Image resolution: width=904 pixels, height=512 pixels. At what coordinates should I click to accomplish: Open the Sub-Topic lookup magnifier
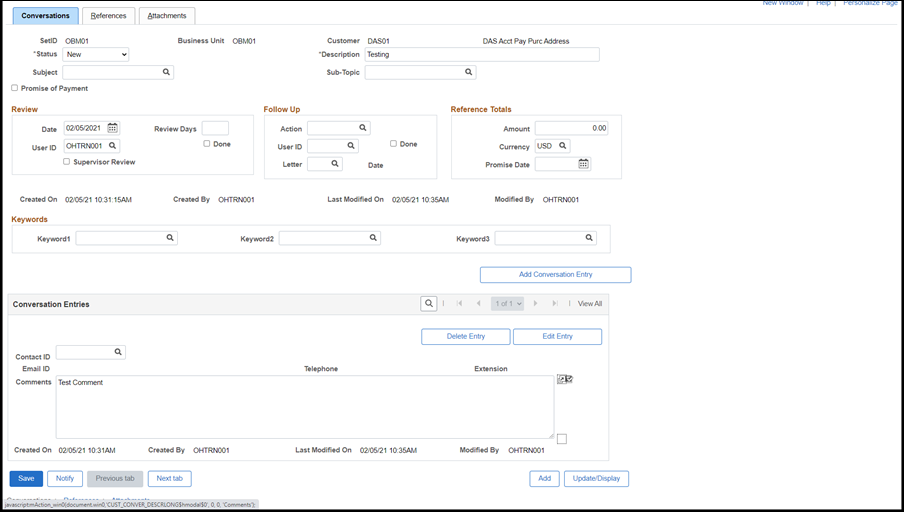469,72
